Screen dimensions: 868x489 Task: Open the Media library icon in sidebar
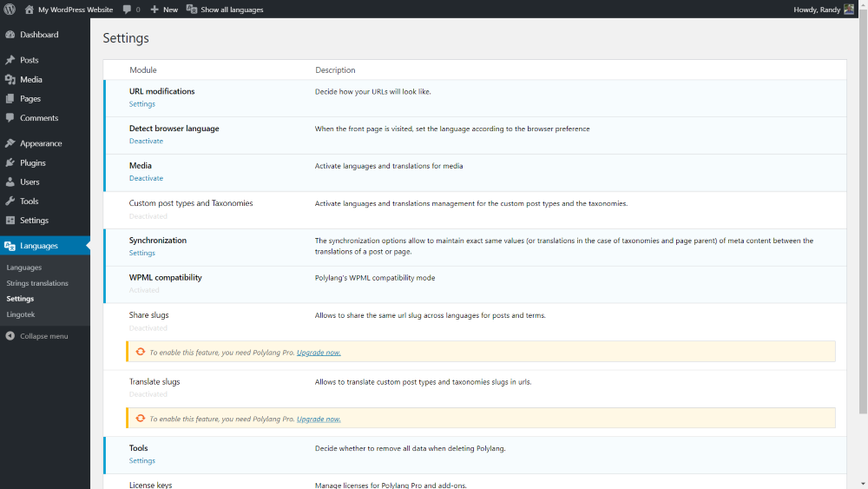pos(10,79)
